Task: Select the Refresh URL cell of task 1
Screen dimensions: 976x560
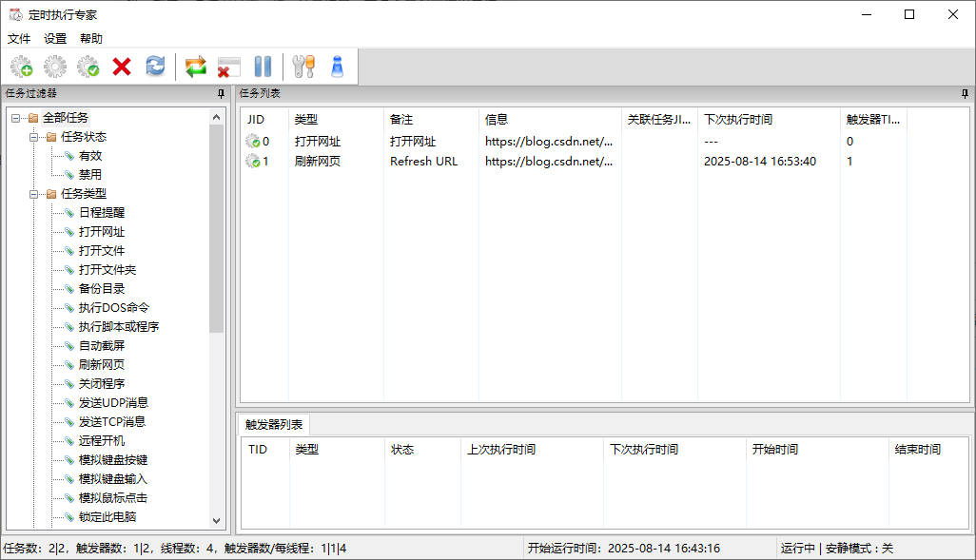Action: click(424, 162)
